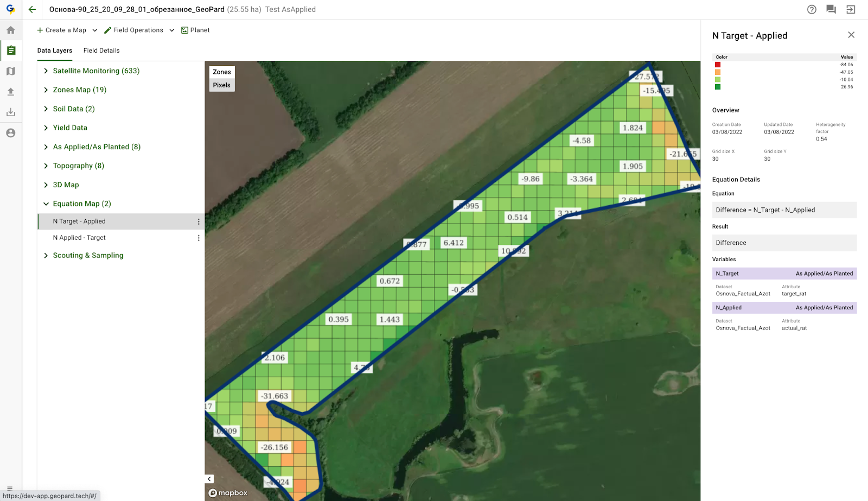The image size is (868, 501).
Task: Click the orange -47.05 legend swatch
Action: pos(718,72)
